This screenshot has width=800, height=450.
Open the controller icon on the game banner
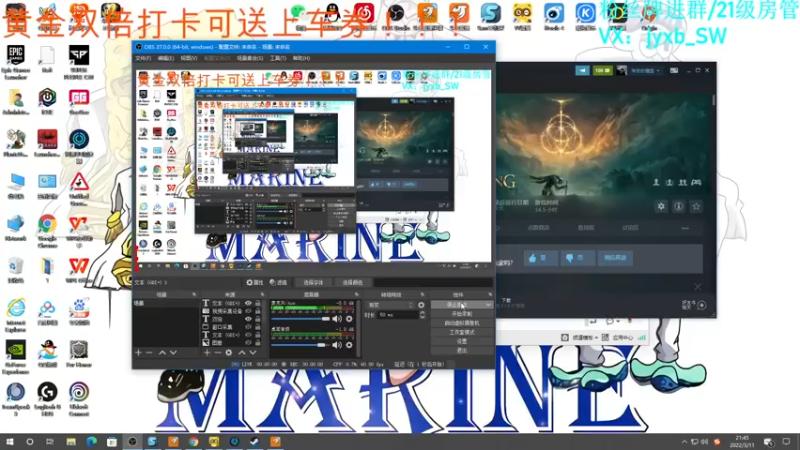coord(696,182)
